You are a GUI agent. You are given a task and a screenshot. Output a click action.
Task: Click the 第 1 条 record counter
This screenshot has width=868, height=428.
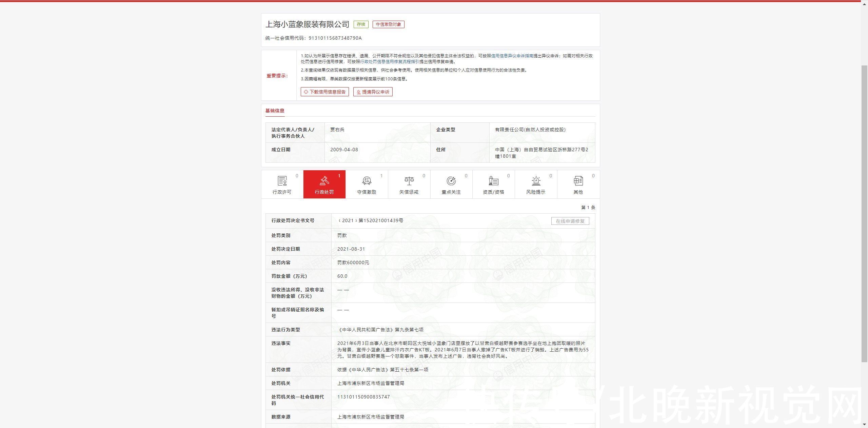[x=588, y=207]
